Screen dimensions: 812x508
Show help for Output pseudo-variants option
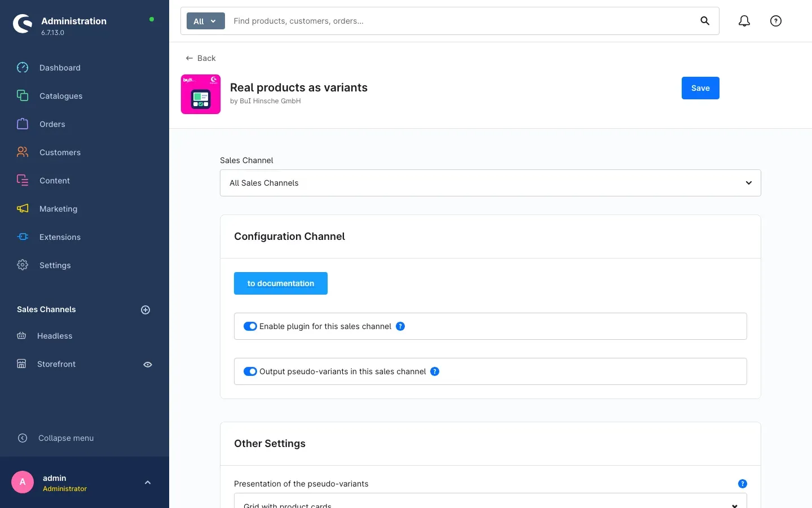pyautogui.click(x=435, y=371)
